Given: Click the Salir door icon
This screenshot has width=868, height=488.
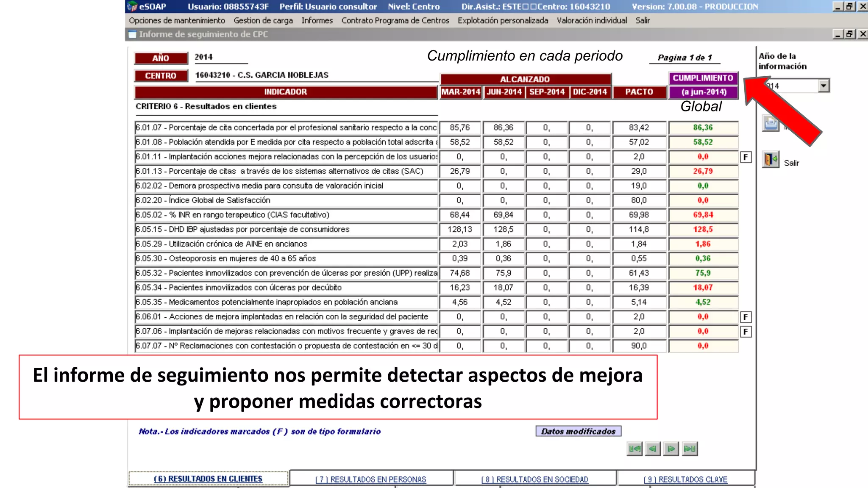Looking at the screenshot, I should (x=771, y=160).
